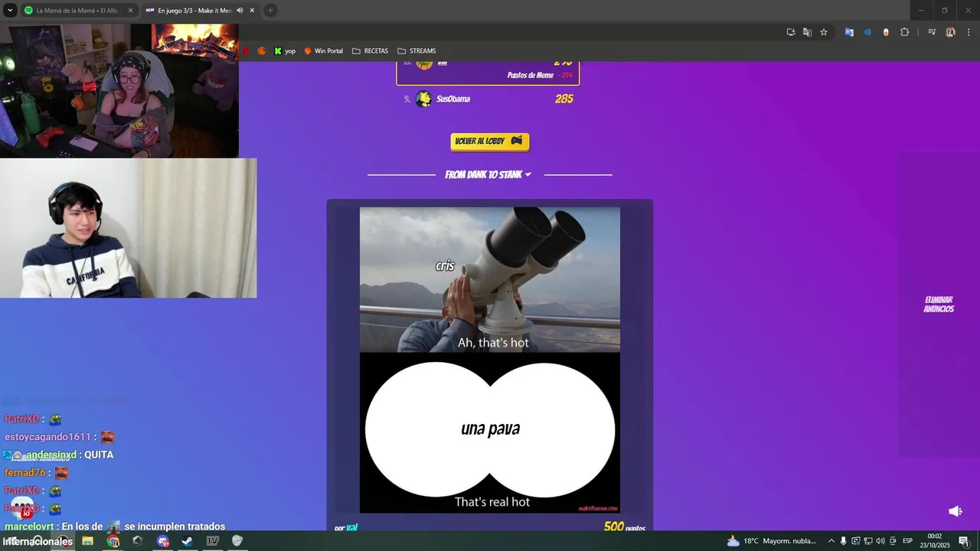The image size is (980, 551).
Task: Open the volume tray icon
Action: pyautogui.click(x=880, y=541)
